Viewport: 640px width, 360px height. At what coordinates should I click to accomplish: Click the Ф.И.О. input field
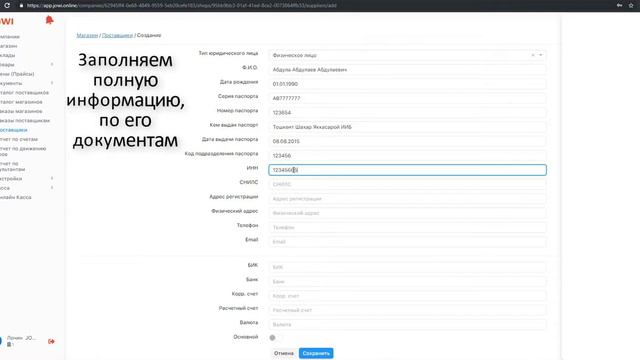(407, 70)
